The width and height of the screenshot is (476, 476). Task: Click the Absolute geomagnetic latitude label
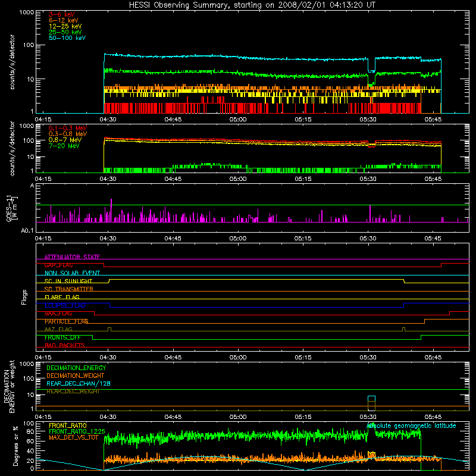(411, 425)
